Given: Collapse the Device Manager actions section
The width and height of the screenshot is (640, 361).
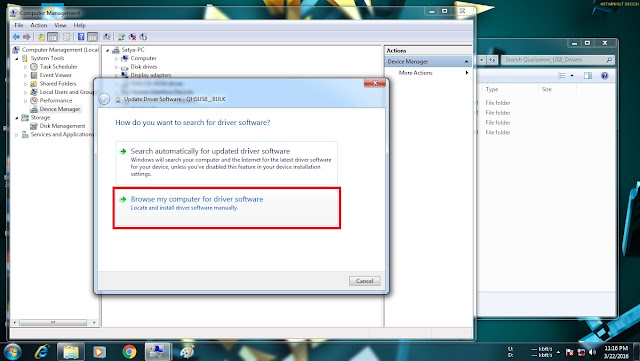Looking at the screenshot, I should click(467, 62).
